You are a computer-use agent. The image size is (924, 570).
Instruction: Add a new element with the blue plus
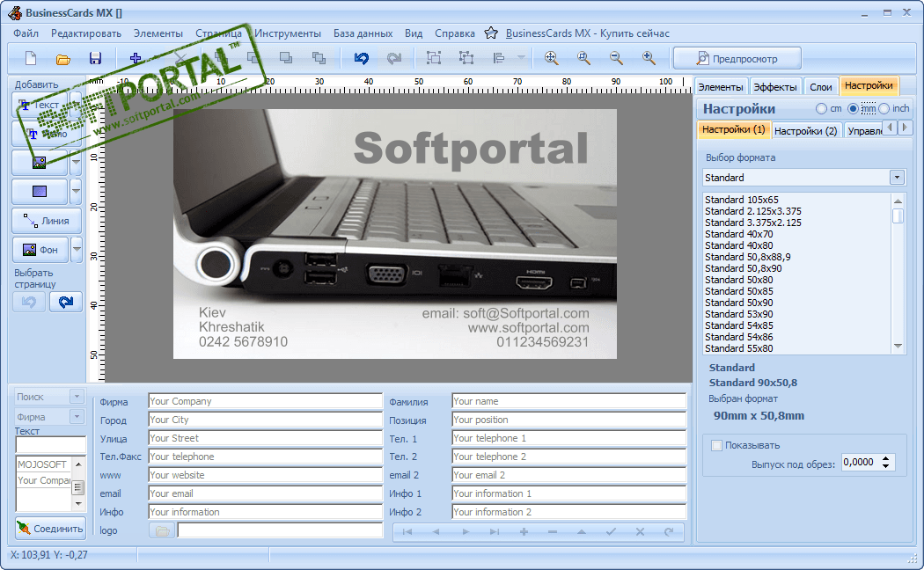click(136, 58)
